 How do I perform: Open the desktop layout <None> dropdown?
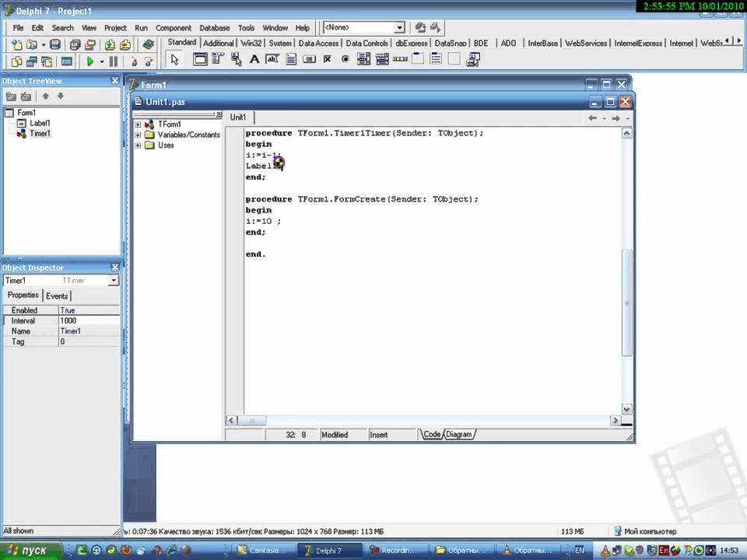(x=400, y=28)
